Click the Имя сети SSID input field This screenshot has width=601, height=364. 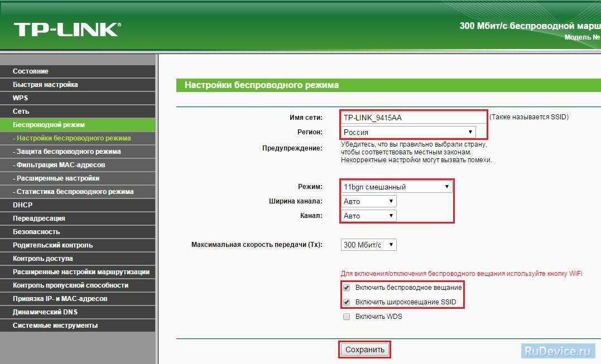414,118
